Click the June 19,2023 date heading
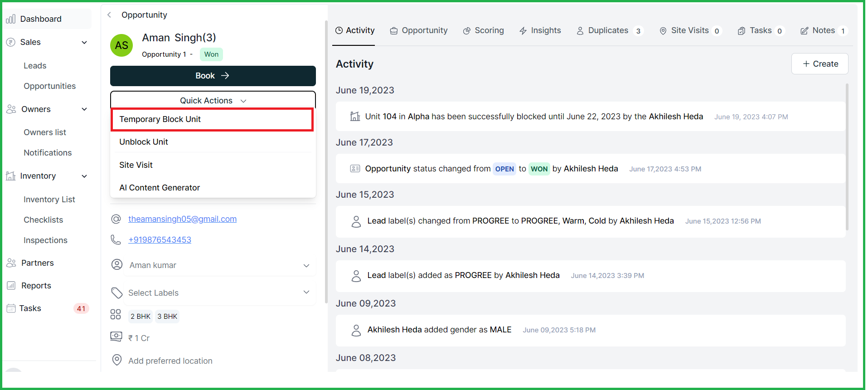 (x=365, y=90)
